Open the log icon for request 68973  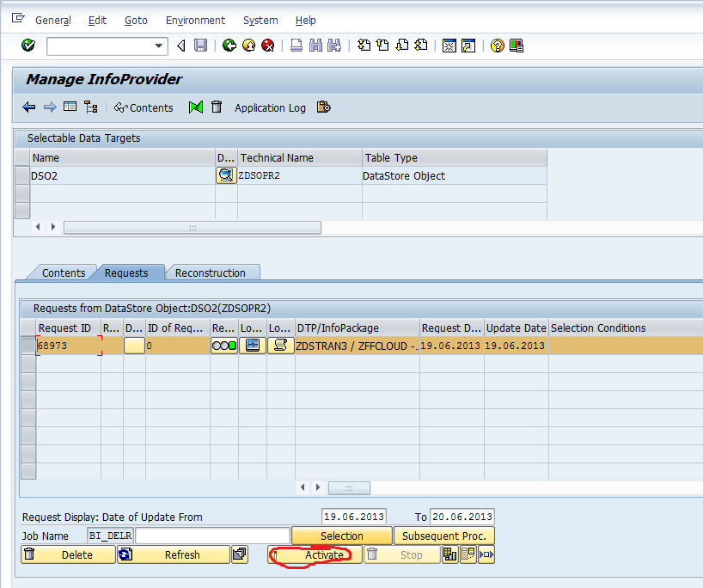pos(279,345)
